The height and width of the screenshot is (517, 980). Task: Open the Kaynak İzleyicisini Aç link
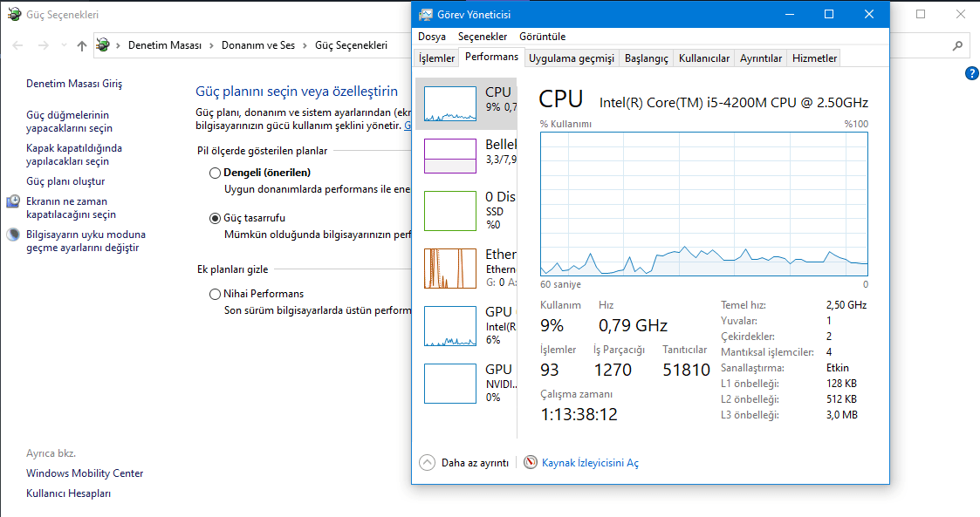click(x=590, y=463)
